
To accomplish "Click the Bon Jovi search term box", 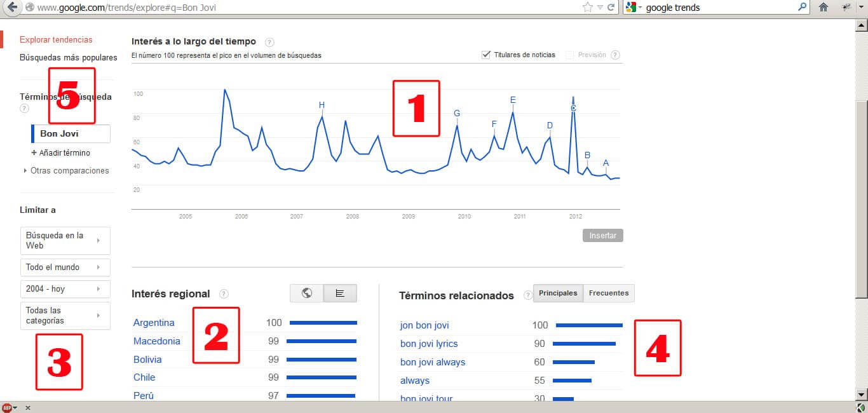I will (71, 133).
